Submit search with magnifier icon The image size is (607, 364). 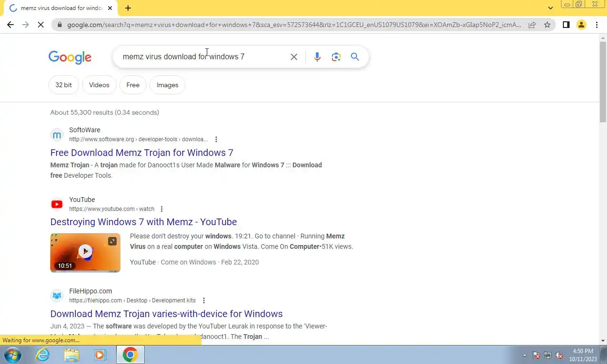(355, 57)
